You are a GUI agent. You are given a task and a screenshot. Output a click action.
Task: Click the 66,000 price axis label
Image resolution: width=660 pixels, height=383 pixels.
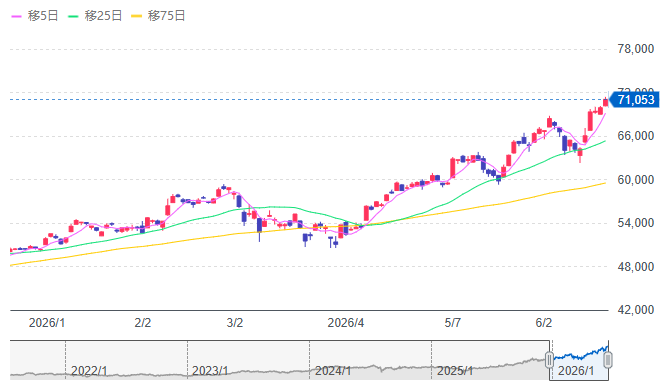pyautogui.click(x=636, y=136)
